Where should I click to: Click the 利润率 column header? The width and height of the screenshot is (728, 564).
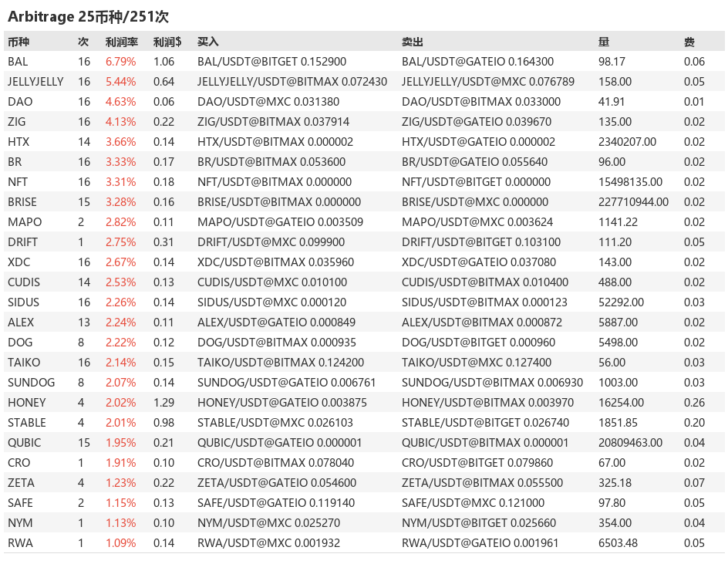122,42
